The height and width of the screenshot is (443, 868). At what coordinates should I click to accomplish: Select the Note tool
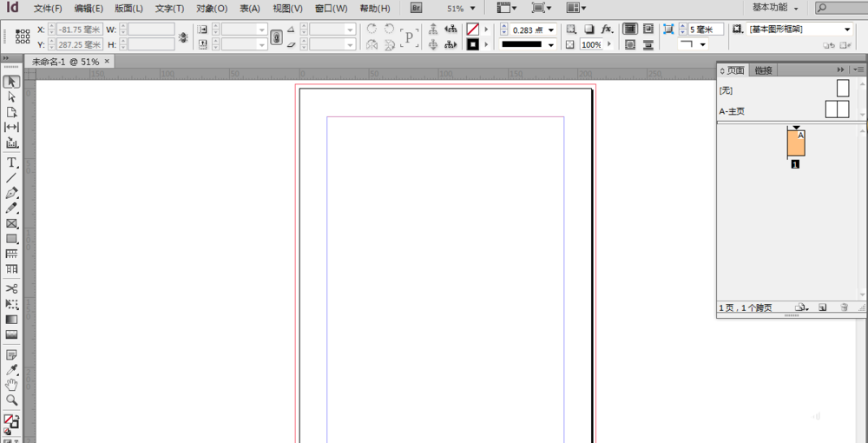[x=11, y=354]
